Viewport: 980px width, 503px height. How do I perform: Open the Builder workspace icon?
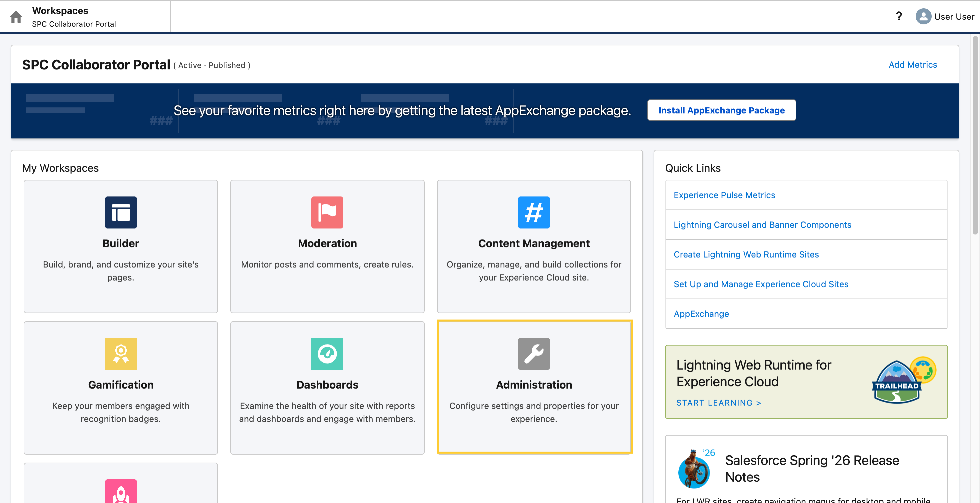121,212
